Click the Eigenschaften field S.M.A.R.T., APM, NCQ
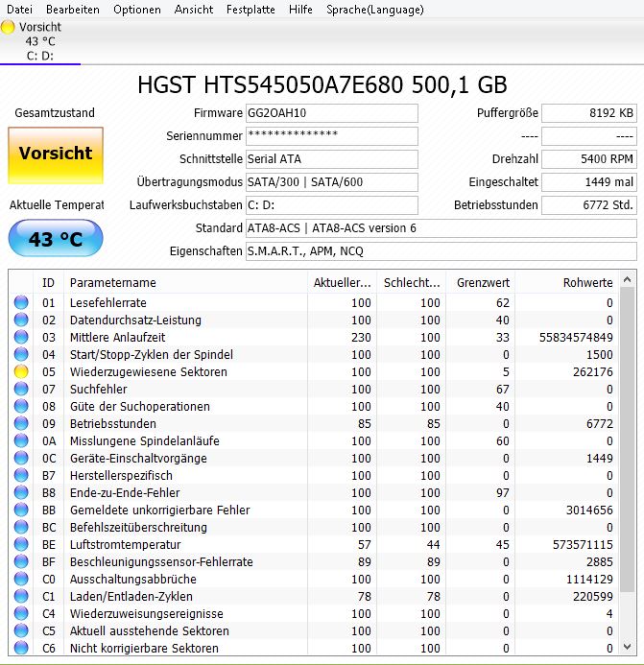This screenshot has height=665, width=644. click(x=441, y=251)
